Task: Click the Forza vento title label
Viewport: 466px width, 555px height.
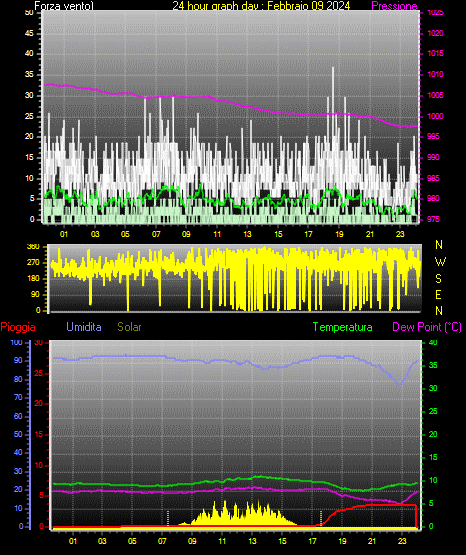Action: click(x=64, y=6)
